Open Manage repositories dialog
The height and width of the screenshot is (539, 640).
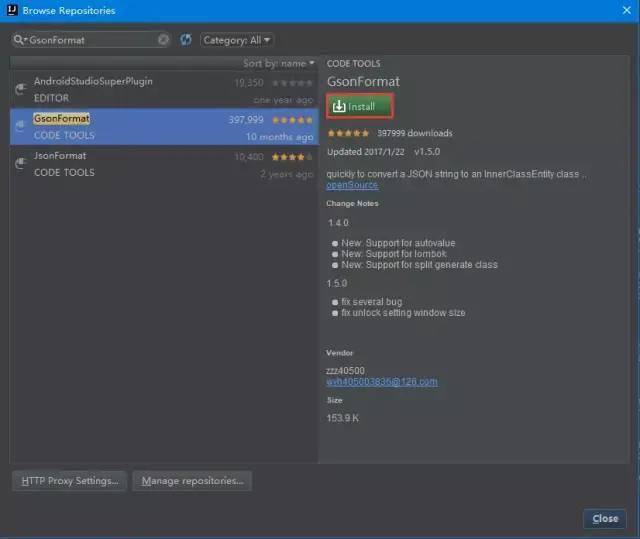pos(192,481)
